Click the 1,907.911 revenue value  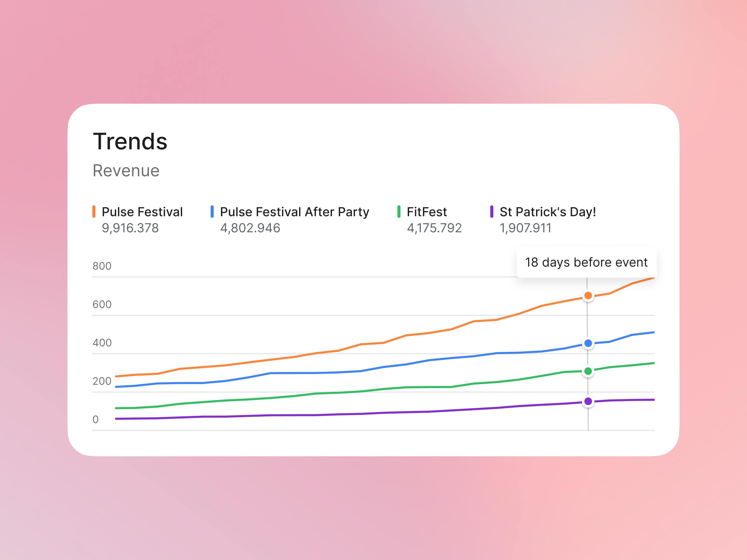(525, 228)
